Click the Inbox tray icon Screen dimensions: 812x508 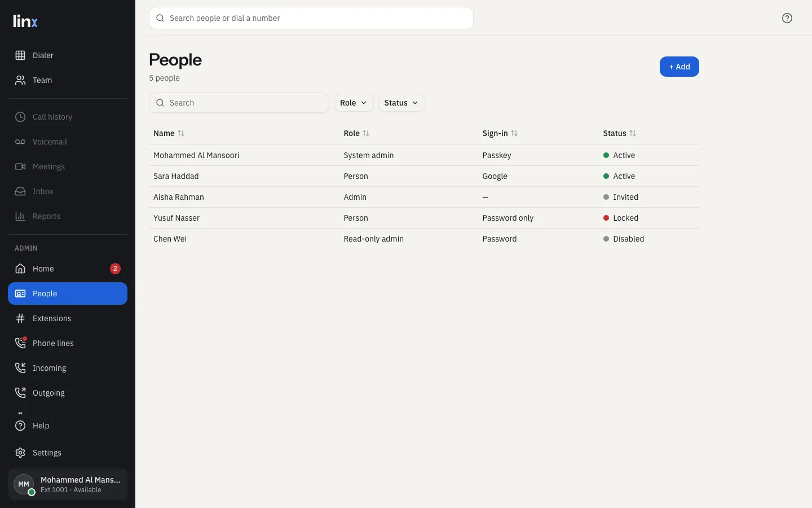(20, 191)
